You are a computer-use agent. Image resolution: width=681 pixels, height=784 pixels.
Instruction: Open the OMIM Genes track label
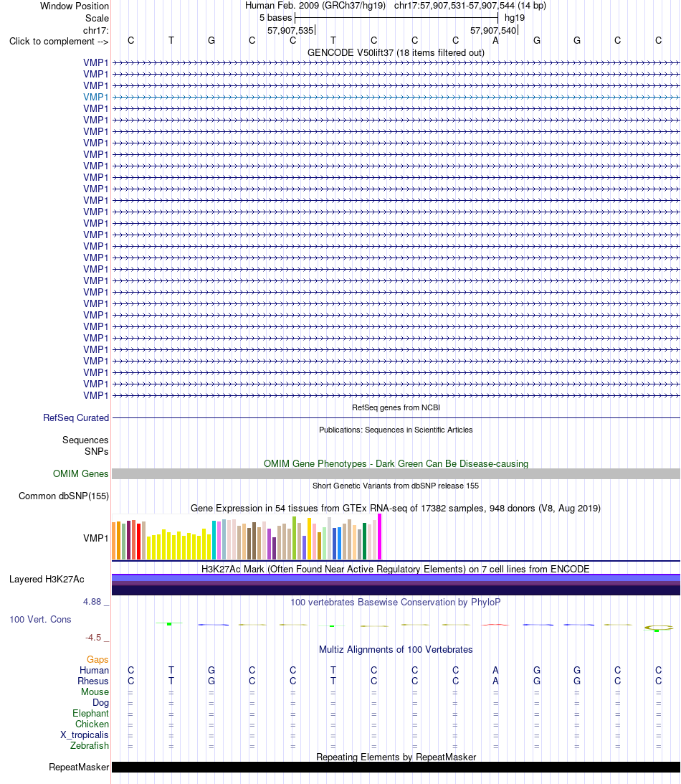[81, 473]
